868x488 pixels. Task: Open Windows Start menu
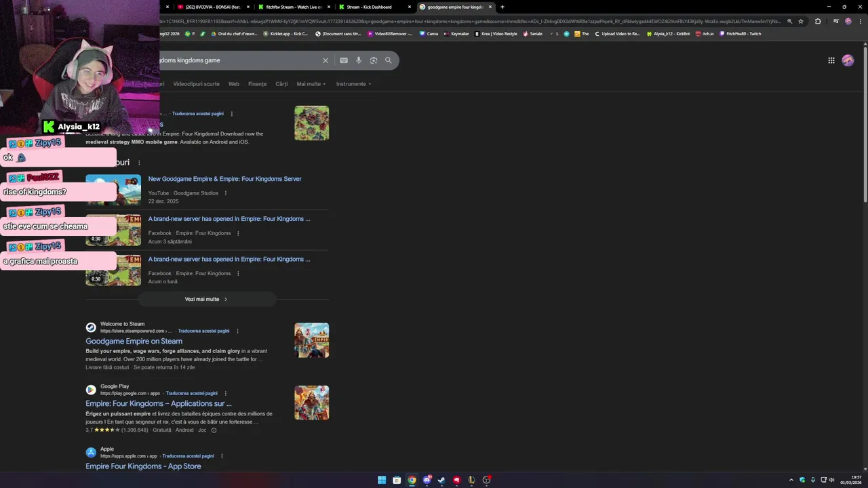(x=382, y=480)
